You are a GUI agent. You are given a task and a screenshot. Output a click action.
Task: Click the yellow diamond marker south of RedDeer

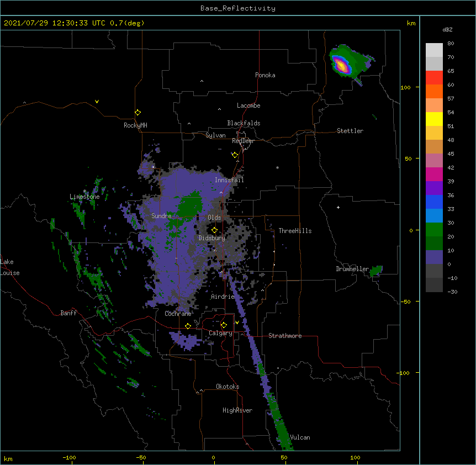tap(235, 155)
